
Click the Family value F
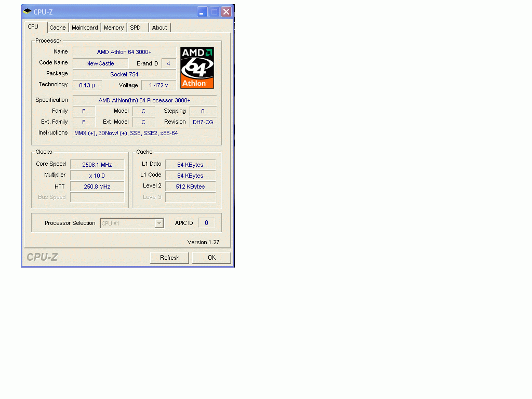pyautogui.click(x=84, y=111)
